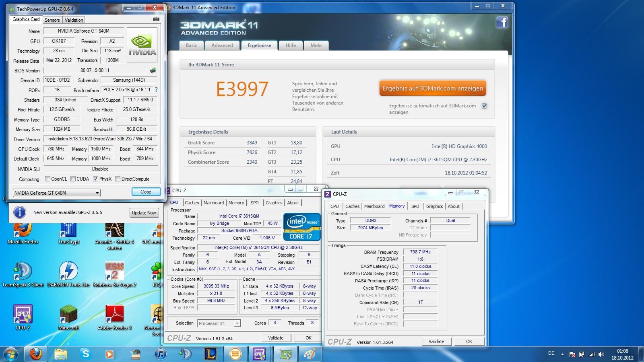Screen dimensions: 644x362
Task: Switch to Graphics tab in right CPU-Z window
Action: point(434,206)
